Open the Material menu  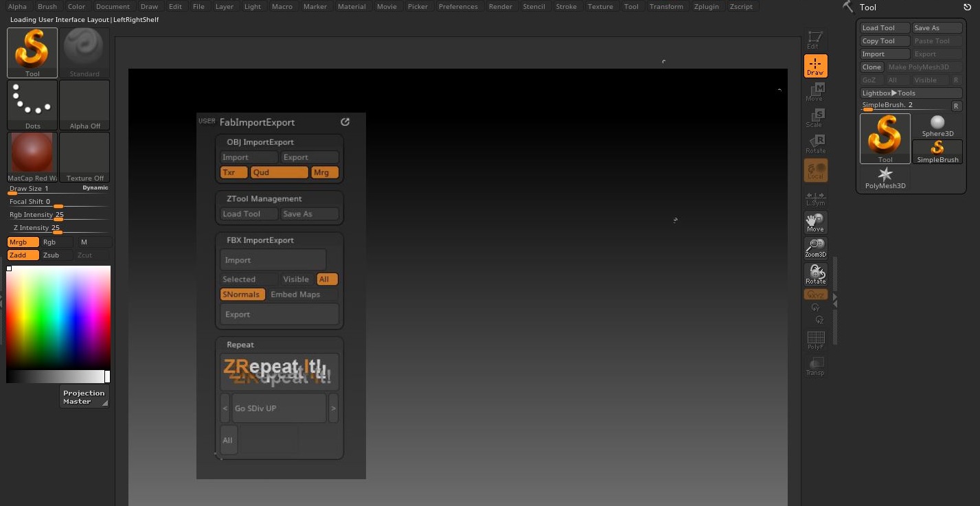(x=352, y=7)
